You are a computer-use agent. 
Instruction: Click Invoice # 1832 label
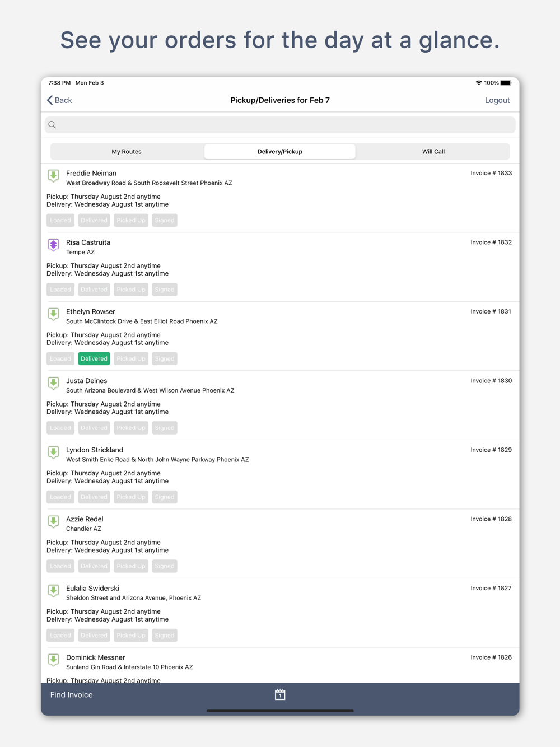pos(491,242)
